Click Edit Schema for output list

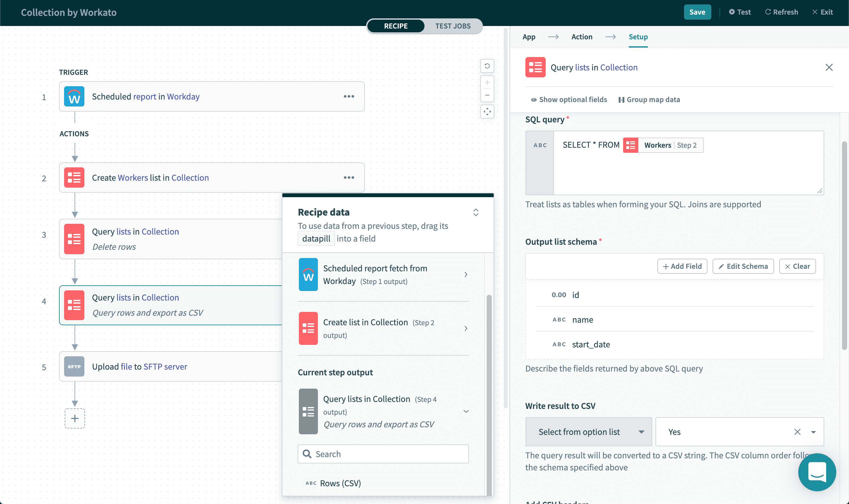pyautogui.click(x=743, y=266)
